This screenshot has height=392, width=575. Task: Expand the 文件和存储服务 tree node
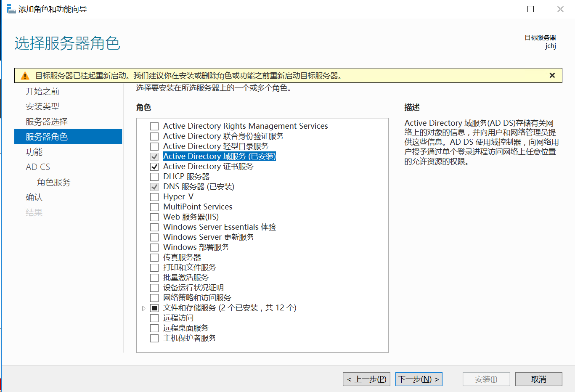point(144,308)
